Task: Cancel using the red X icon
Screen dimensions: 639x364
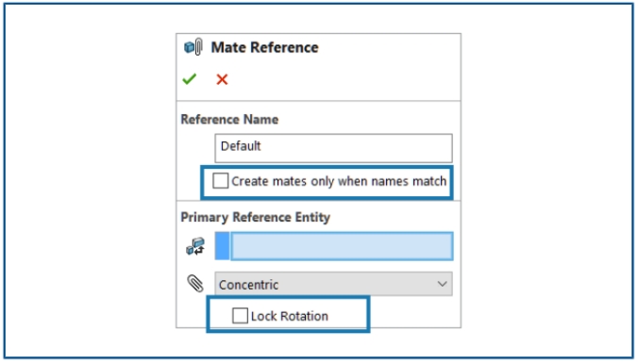Action: [x=222, y=79]
